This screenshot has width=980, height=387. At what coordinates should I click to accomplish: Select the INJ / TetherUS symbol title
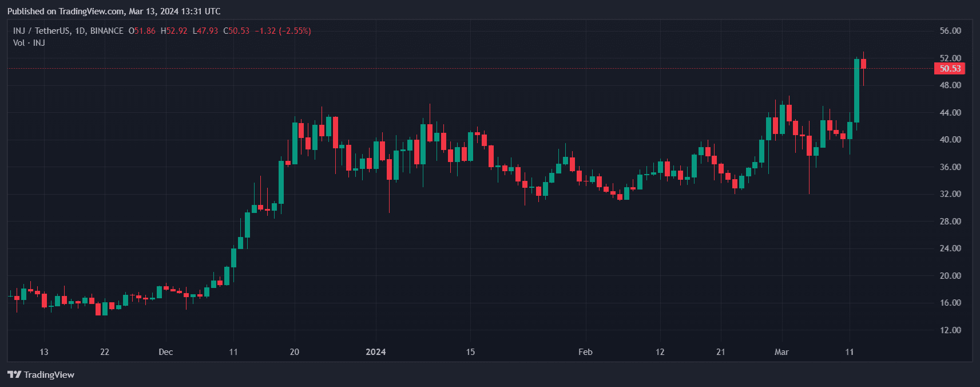(x=42, y=31)
